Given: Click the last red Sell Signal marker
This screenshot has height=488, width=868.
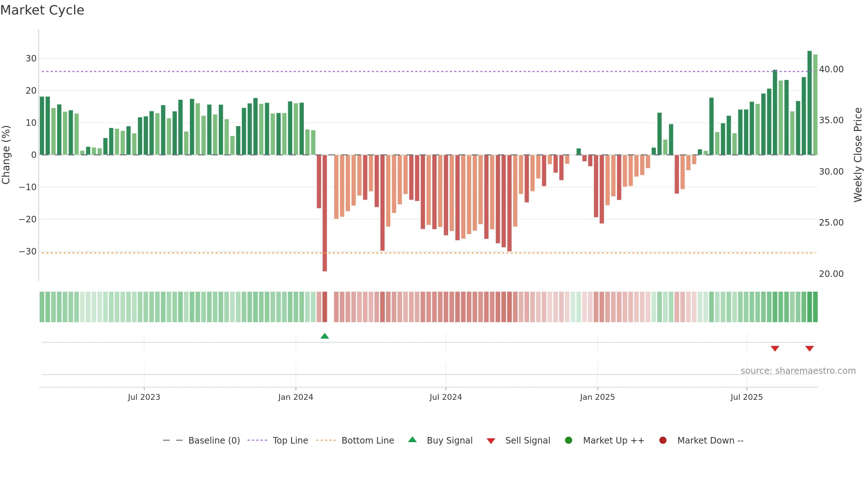Looking at the screenshot, I should click(809, 348).
